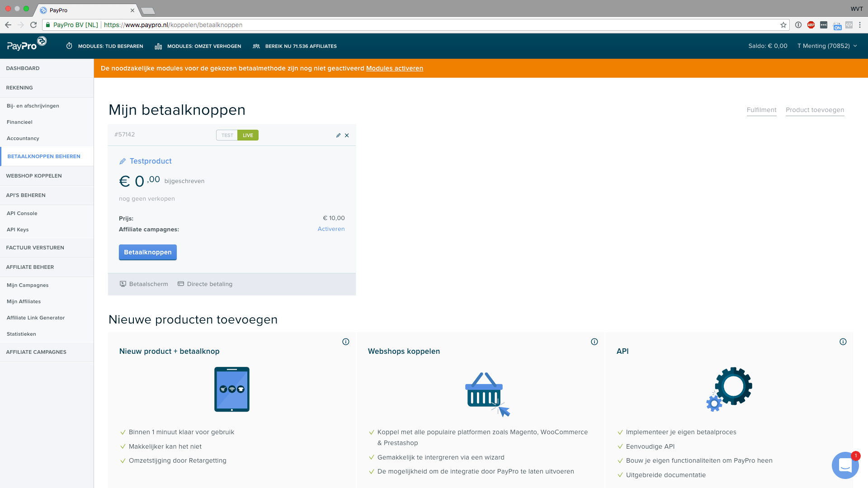
Task: Click Product toevoegen link
Action: [815, 110]
